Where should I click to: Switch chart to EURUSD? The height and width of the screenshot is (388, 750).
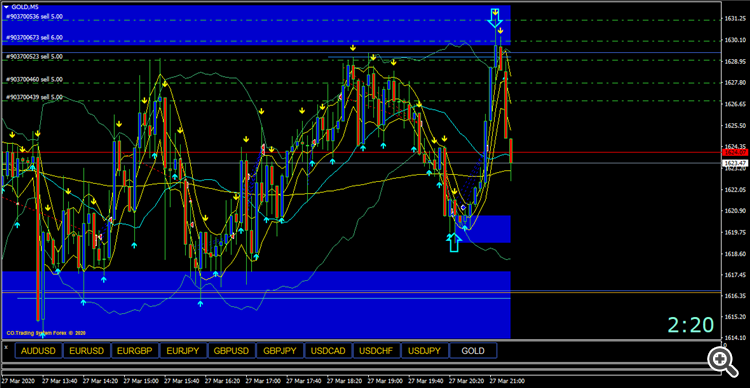87,351
